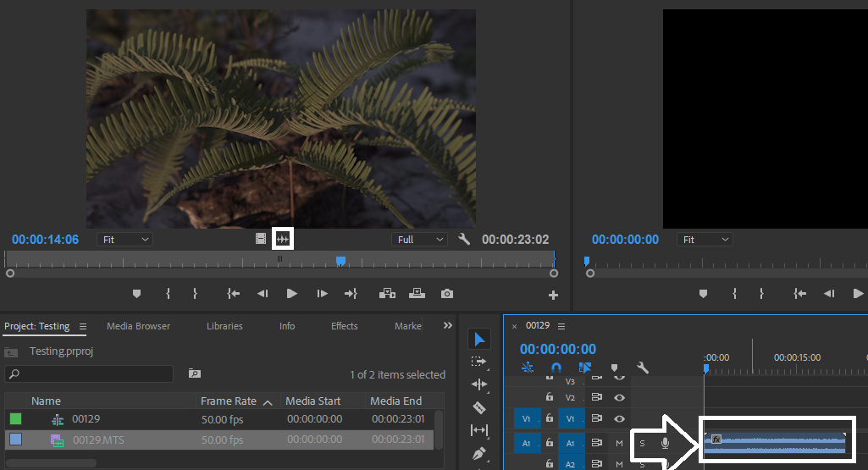Viewport: 868px width, 470px height.
Task: Open Source monitor button editor plus
Action: 553,296
